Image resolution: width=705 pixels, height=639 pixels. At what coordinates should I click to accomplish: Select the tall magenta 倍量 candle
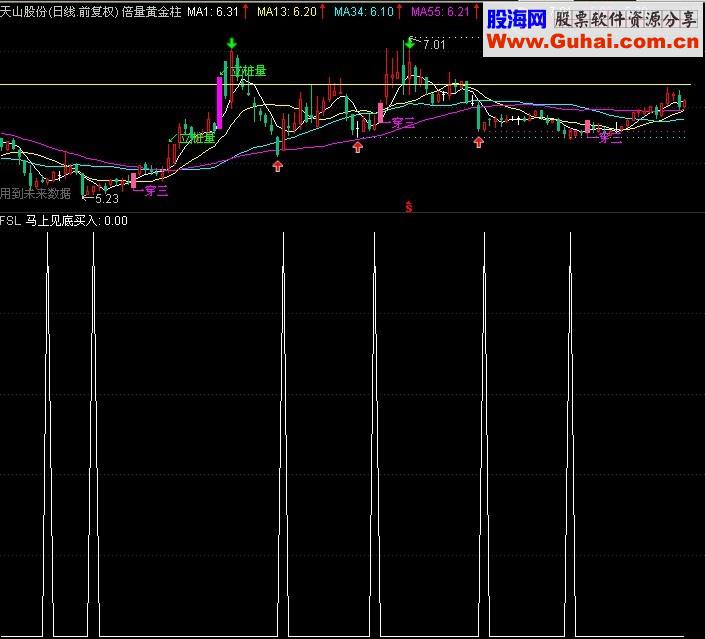220,103
